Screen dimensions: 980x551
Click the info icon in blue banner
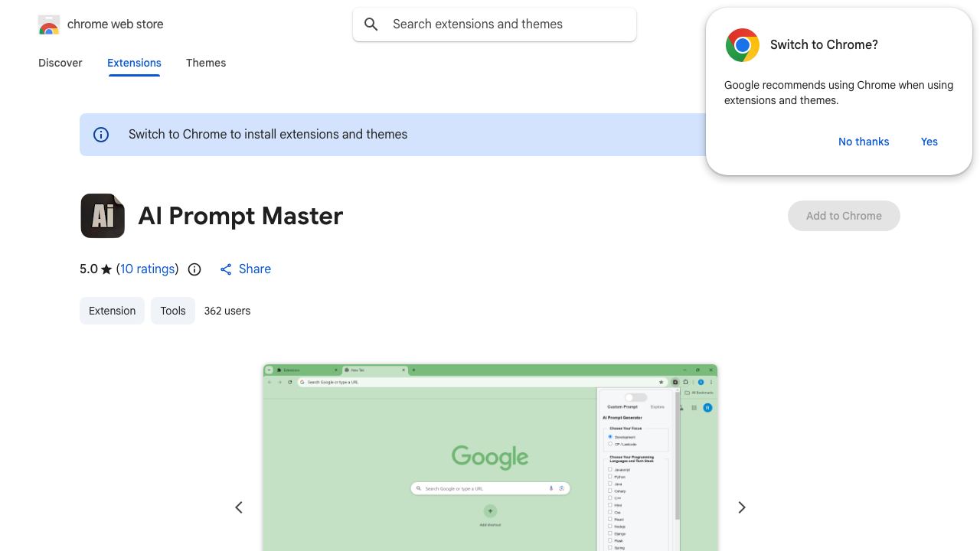[x=101, y=135]
